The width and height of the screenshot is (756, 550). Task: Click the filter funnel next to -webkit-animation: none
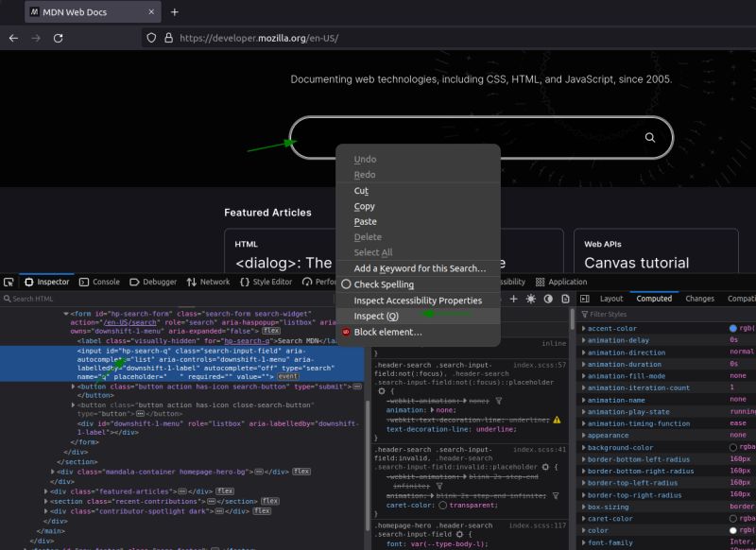[499, 401]
